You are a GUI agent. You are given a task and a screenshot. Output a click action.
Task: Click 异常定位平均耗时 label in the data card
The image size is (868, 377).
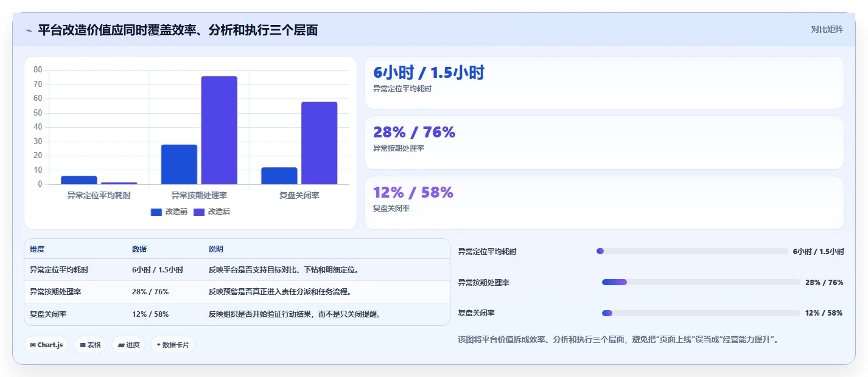(402, 89)
